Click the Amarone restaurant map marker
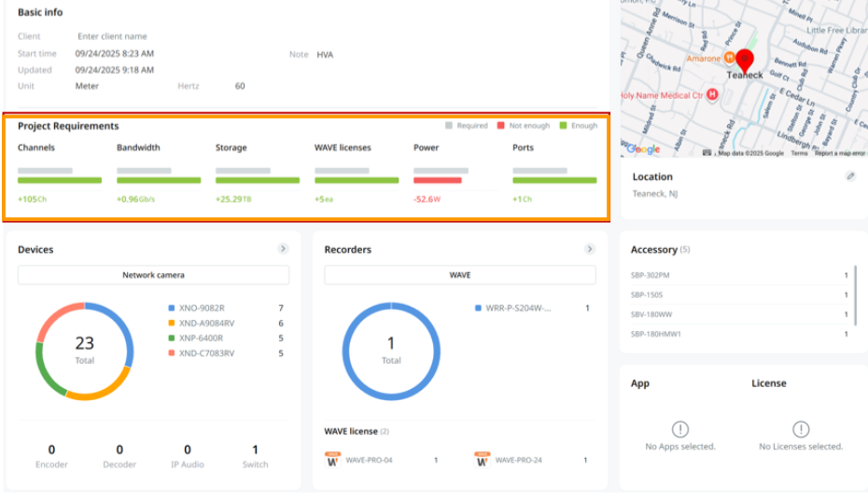This screenshot has height=499, width=868. point(730,57)
